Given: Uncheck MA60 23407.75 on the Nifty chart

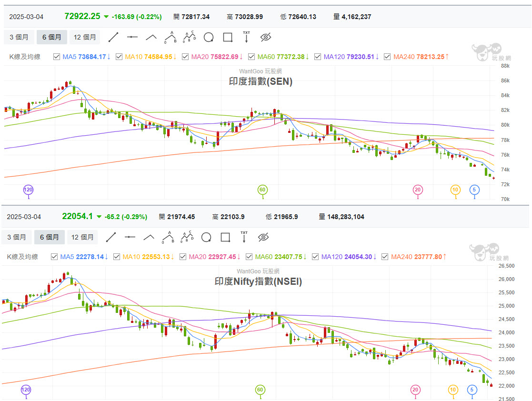Looking at the screenshot, I should coord(249,257).
